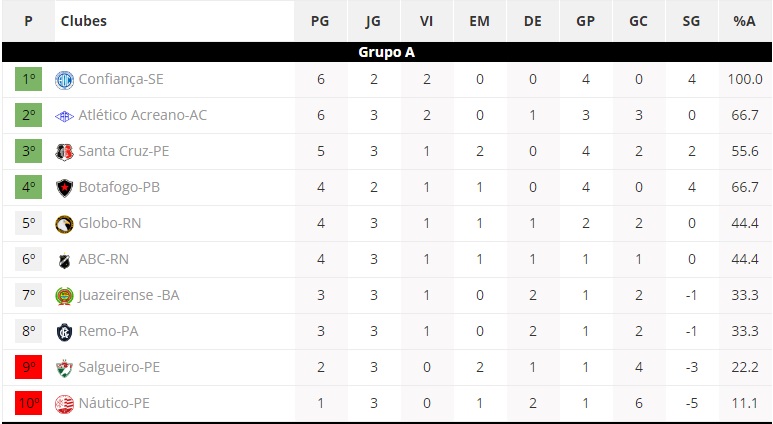Click the Remo-PA crest icon
Image resolution: width=773 pixels, height=424 pixels.
tap(64, 332)
